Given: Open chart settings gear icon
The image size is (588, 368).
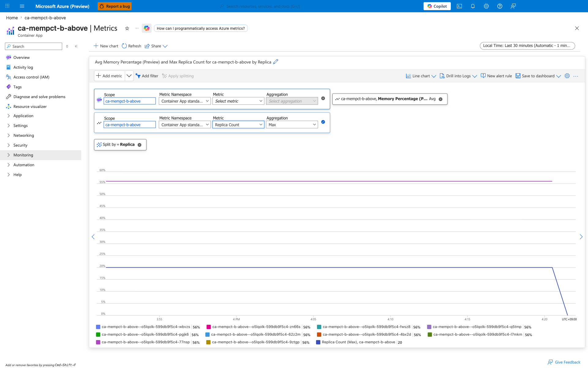Looking at the screenshot, I should pyautogui.click(x=567, y=76).
